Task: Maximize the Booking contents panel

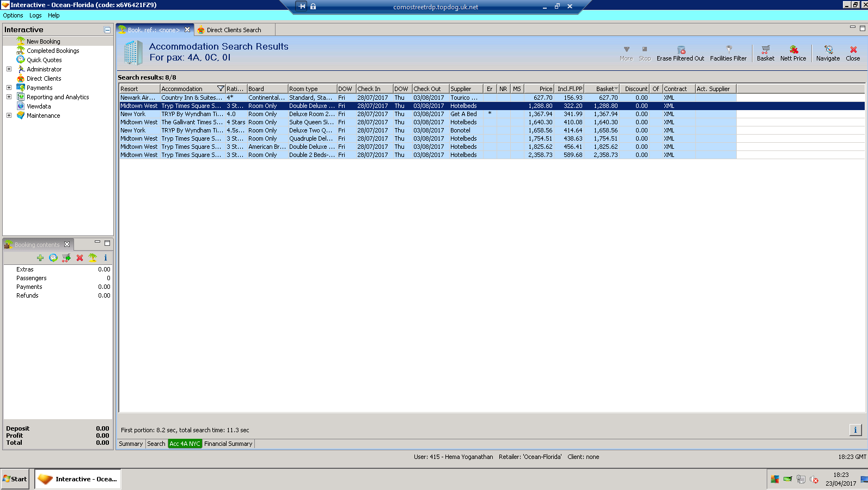Action: (x=107, y=243)
